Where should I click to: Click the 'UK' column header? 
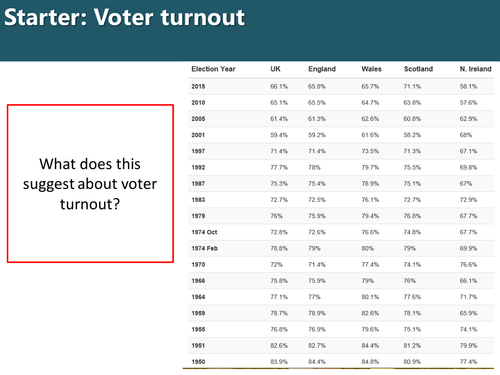click(275, 69)
